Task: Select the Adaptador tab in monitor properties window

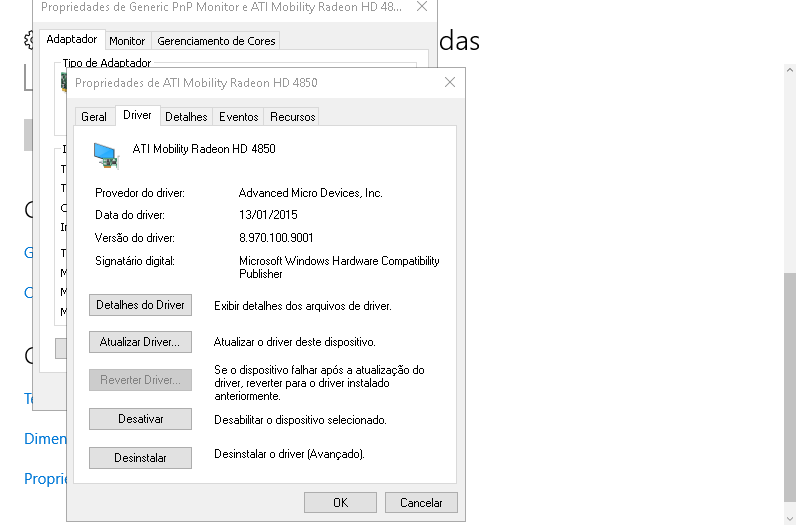Action: click(72, 39)
